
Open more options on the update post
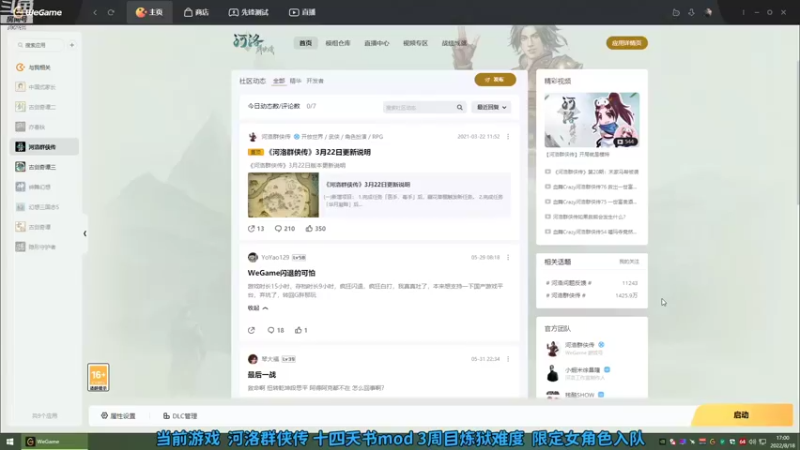click(x=508, y=137)
